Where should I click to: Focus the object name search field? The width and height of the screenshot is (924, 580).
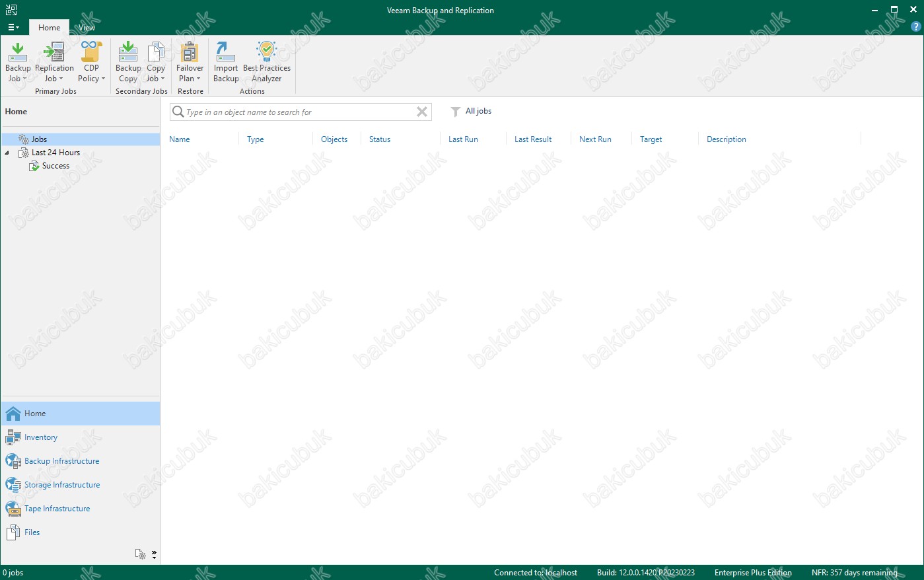pyautogui.click(x=300, y=112)
